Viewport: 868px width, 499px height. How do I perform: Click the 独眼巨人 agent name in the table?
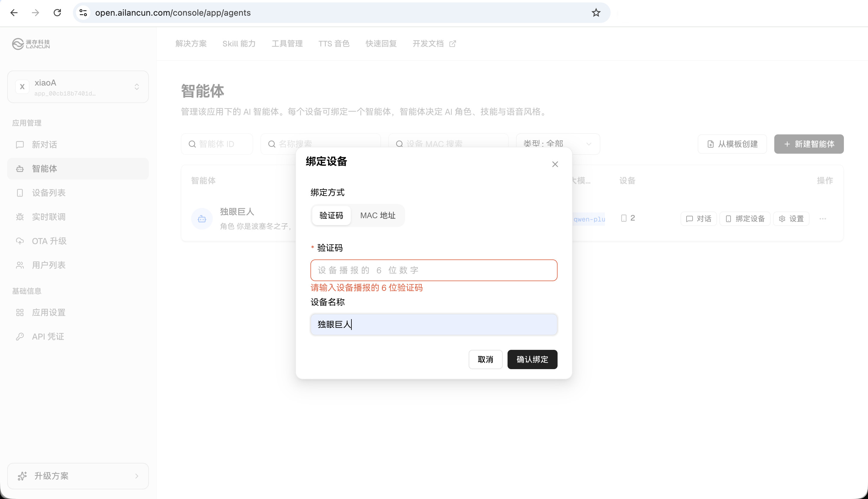237,212
